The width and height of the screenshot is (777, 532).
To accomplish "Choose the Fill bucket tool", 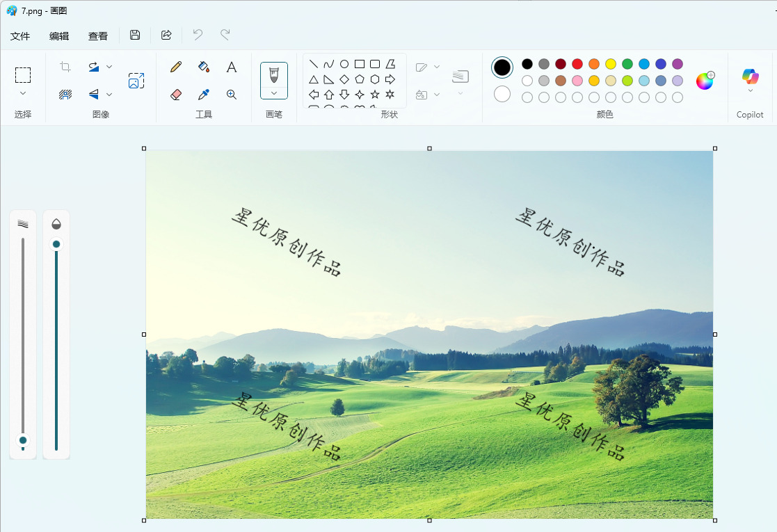I will click(204, 67).
